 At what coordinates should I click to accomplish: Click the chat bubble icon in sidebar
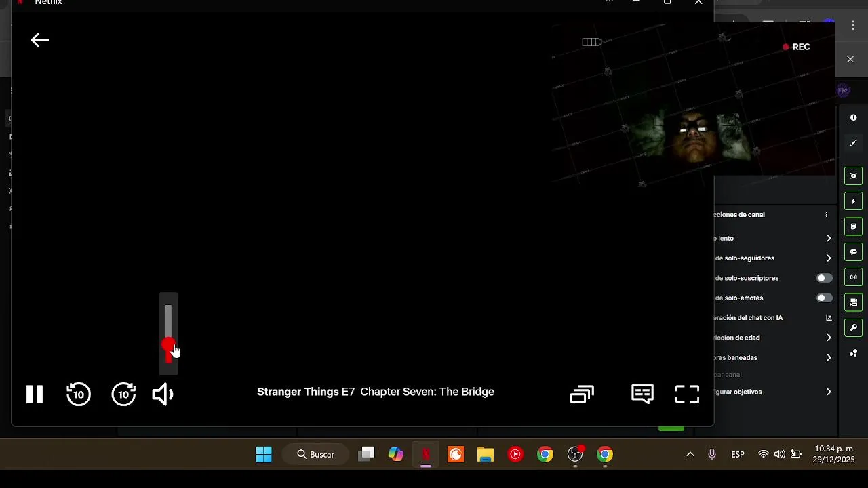click(854, 251)
